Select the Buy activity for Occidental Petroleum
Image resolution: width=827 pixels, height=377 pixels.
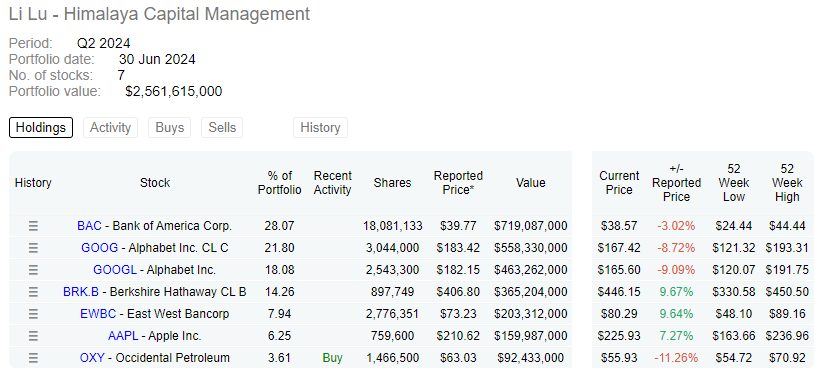[x=332, y=358]
